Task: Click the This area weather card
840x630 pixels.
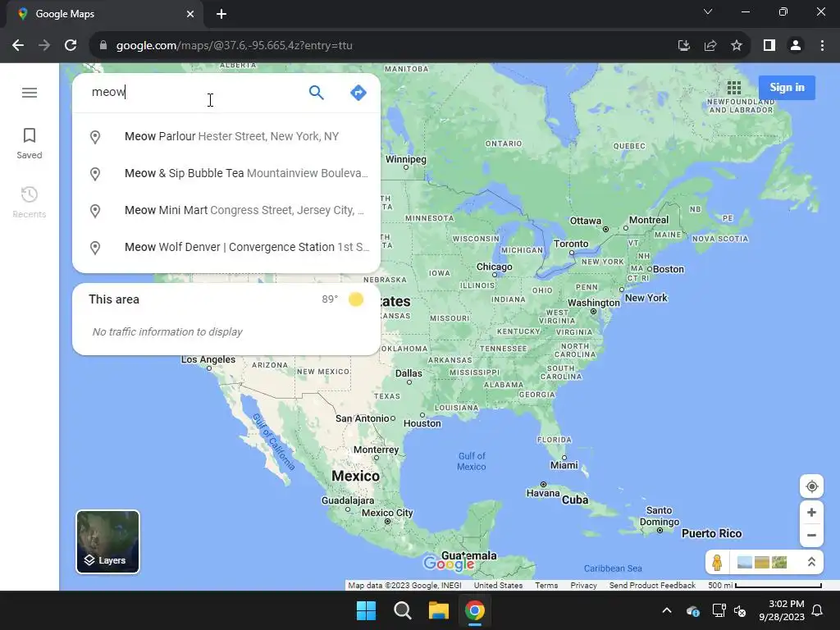Action: click(226, 319)
